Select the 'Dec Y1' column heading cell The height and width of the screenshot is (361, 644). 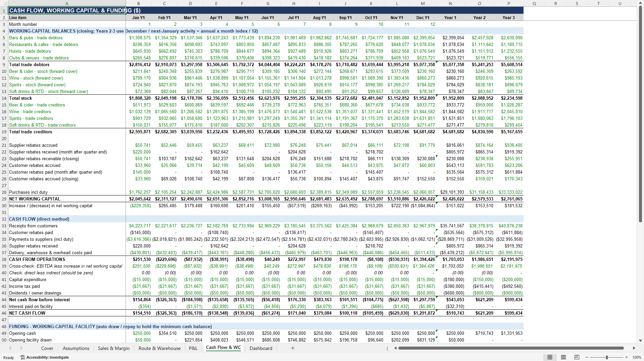click(423, 17)
